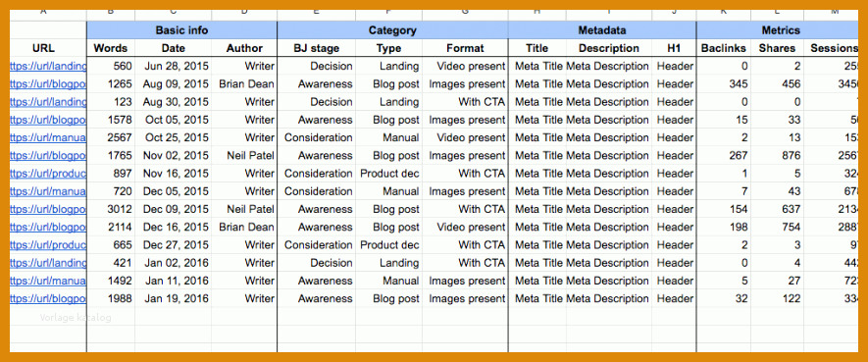Select the Basic info group header
Viewport: 868px width, 362px height.
tap(181, 29)
